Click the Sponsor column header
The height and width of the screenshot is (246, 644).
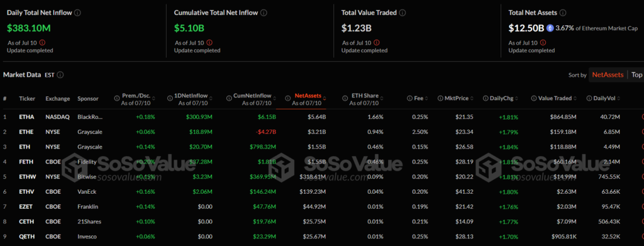pyautogui.click(x=88, y=99)
